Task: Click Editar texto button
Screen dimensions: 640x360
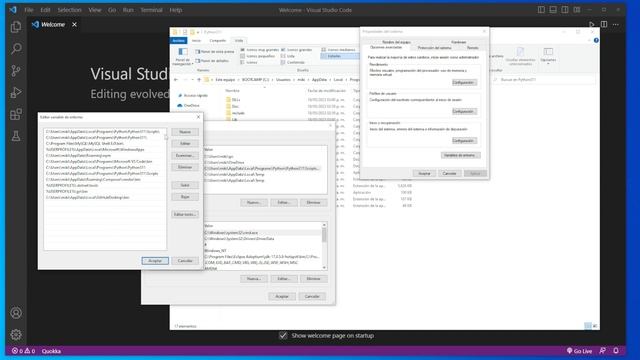Action: (x=185, y=214)
